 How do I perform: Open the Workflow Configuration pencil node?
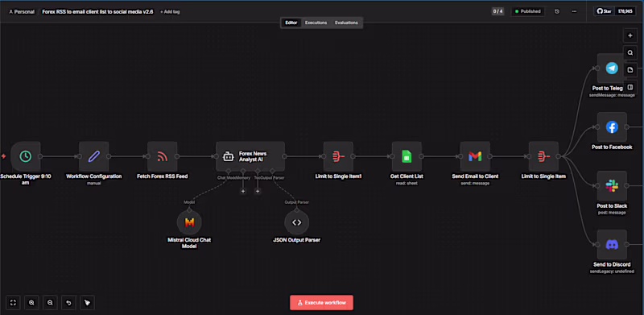[93, 156]
